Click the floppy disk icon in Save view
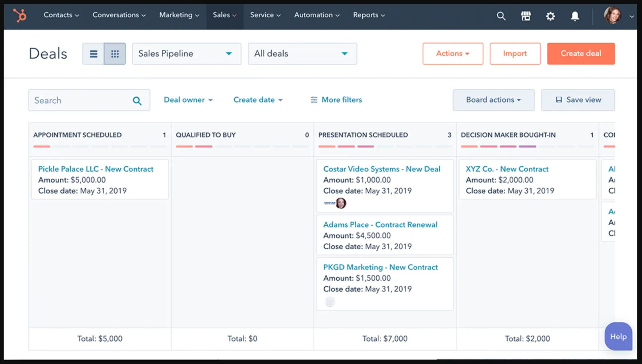This screenshot has height=364, width=642. [x=559, y=100]
